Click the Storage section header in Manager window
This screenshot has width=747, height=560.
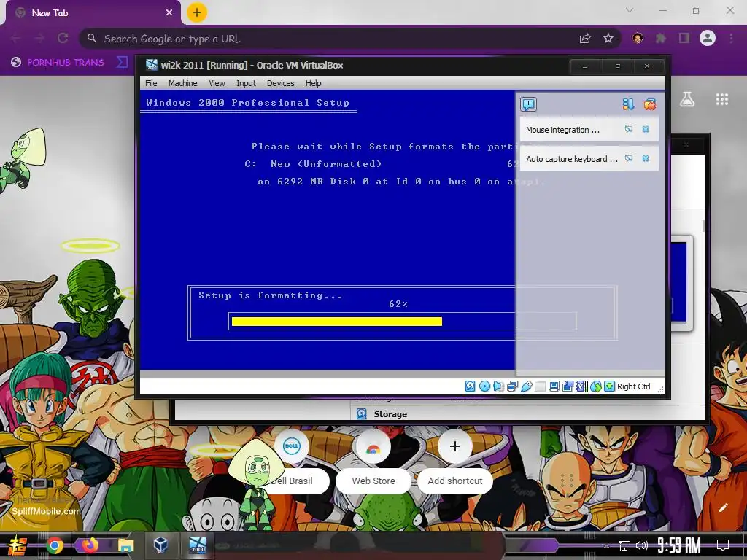tap(390, 414)
